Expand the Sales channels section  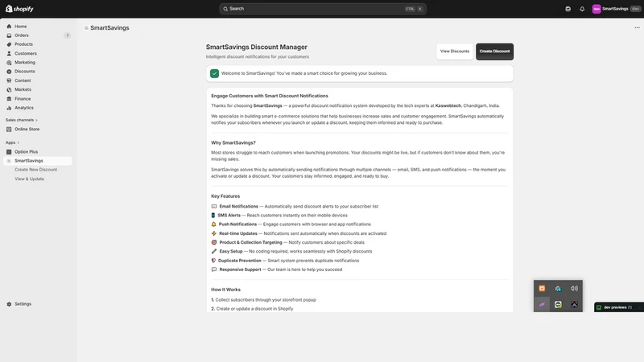(x=22, y=120)
